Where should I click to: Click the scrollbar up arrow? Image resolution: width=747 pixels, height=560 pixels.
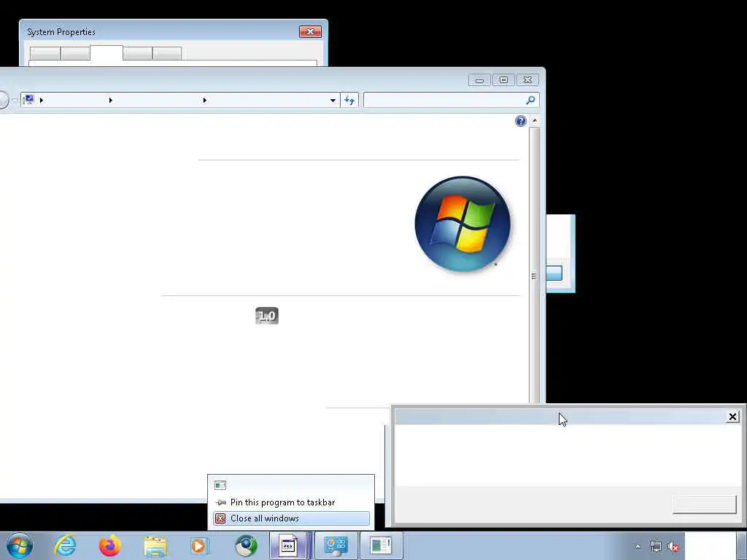(x=535, y=121)
